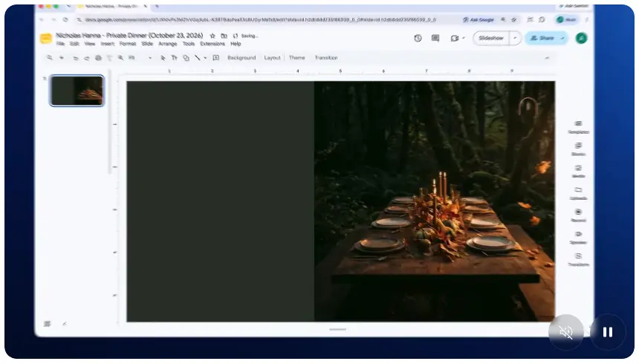Click the Slideshow button

(x=491, y=39)
